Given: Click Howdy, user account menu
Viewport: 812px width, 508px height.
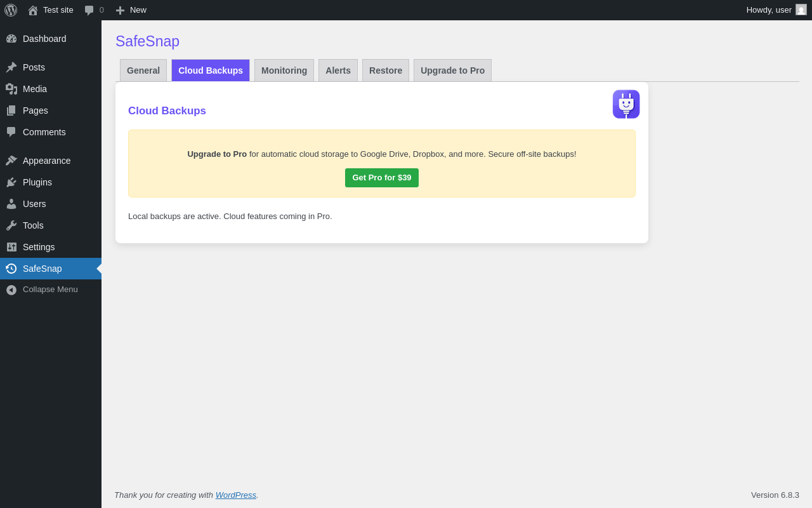Looking at the screenshot, I should [x=776, y=10].
